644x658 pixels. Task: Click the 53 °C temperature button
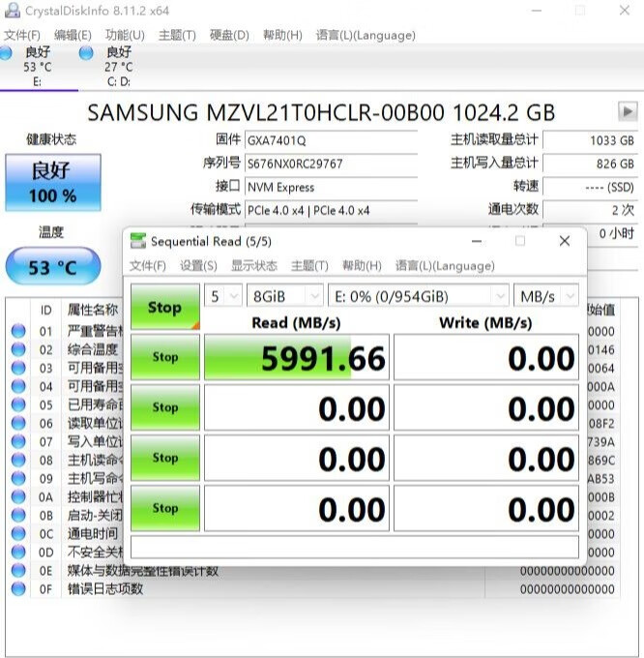point(53,266)
